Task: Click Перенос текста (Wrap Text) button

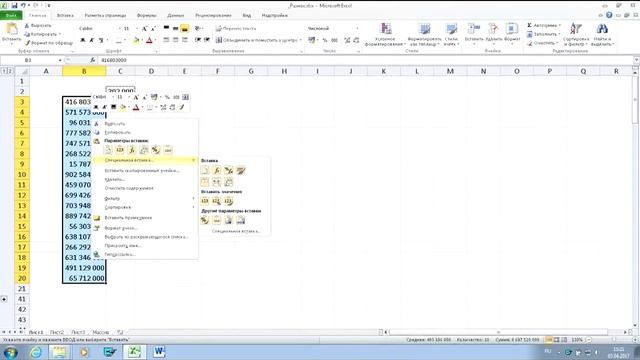Action: [236, 29]
